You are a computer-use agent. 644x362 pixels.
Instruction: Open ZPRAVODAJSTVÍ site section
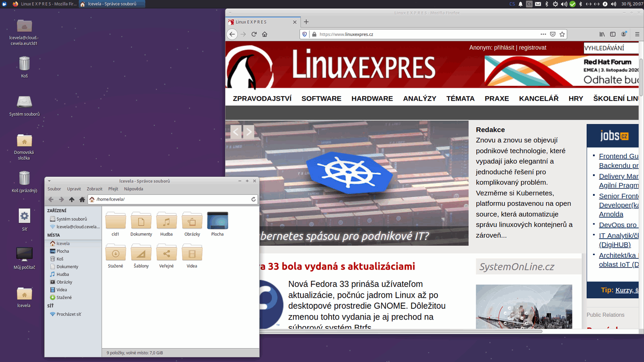262,98
